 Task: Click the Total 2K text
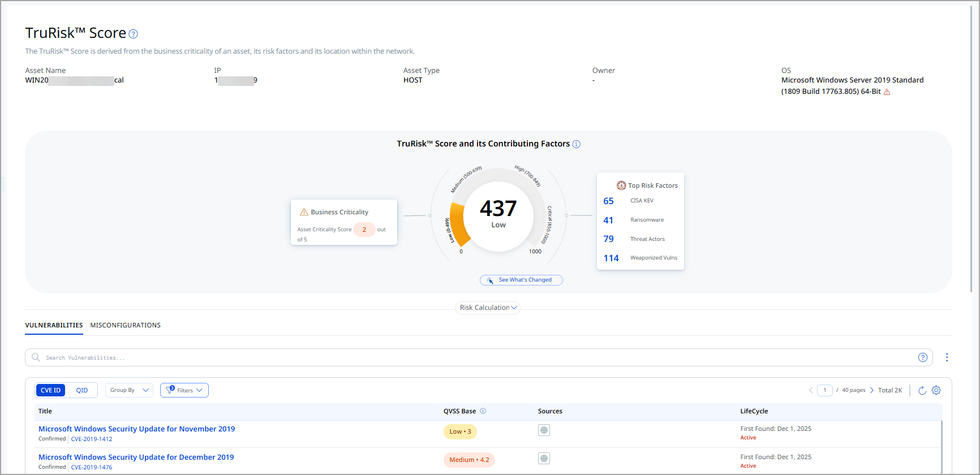pyautogui.click(x=890, y=390)
